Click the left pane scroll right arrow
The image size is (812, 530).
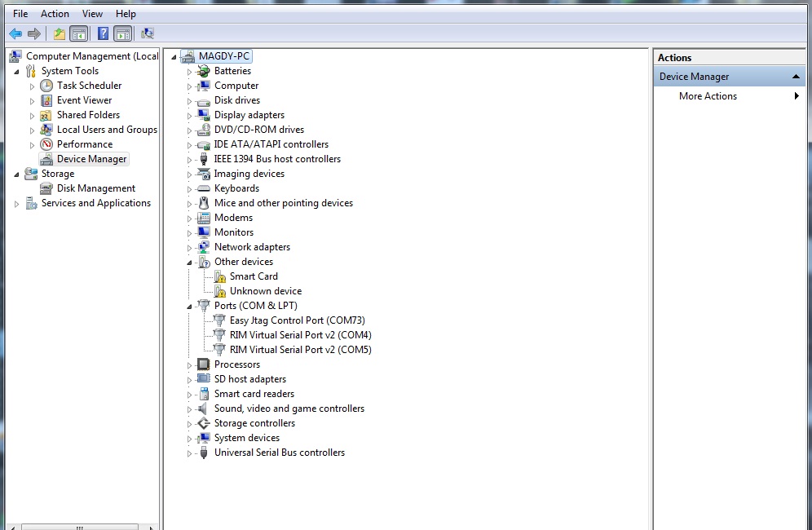point(151,528)
